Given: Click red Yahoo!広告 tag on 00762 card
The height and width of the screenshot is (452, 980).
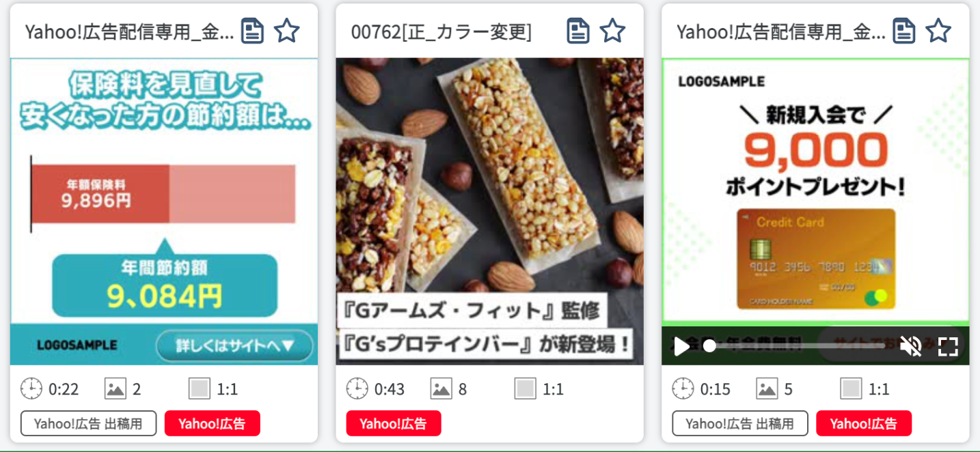Looking at the screenshot, I should [x=394, y=423].
